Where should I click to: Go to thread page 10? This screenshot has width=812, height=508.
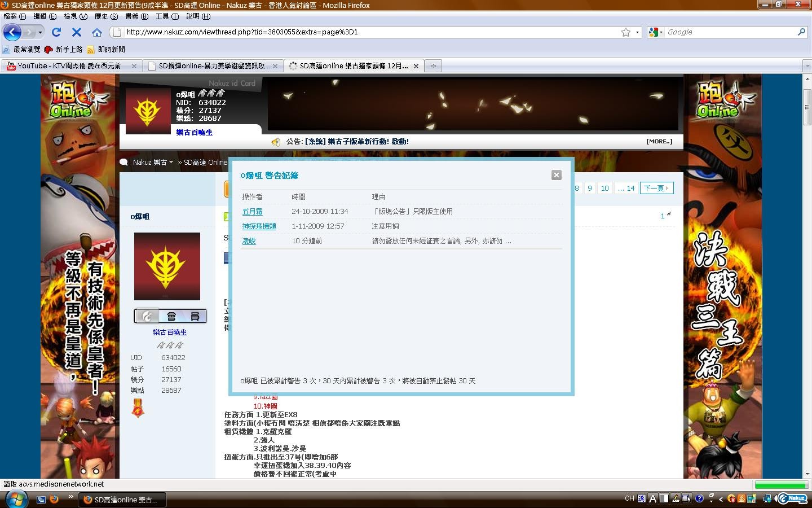(605, 188)
